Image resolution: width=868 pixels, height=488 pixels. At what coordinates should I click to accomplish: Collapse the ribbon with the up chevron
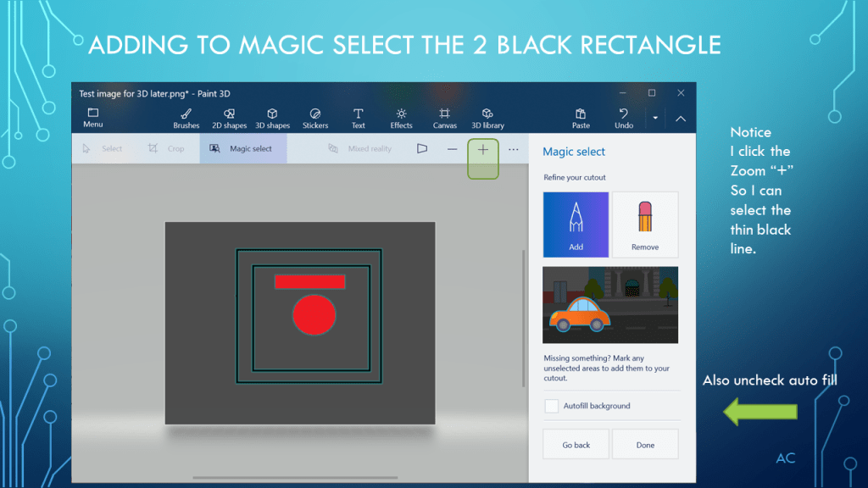(681, 119)
